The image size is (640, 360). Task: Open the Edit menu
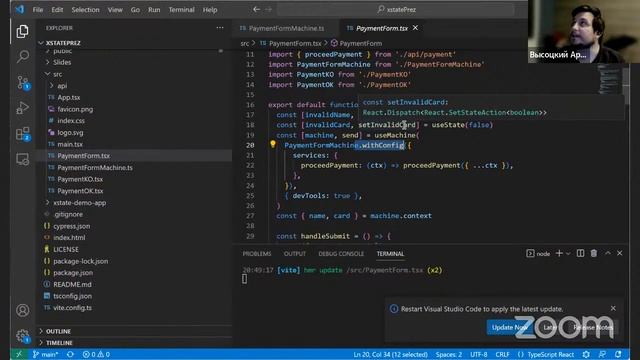pos(57,9)
